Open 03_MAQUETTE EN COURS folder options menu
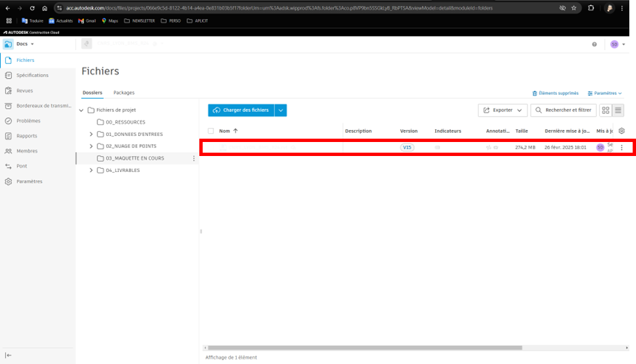This screenshot has width=636, height=364. (x=194, y=158)
